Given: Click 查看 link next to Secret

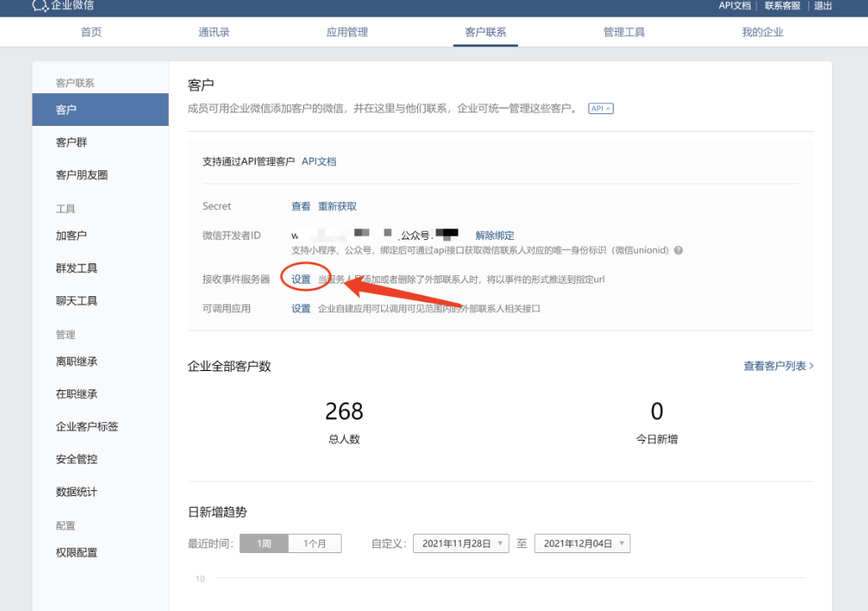Looking at the screenshot, I should pyautogui.click(x=301, y=206).
